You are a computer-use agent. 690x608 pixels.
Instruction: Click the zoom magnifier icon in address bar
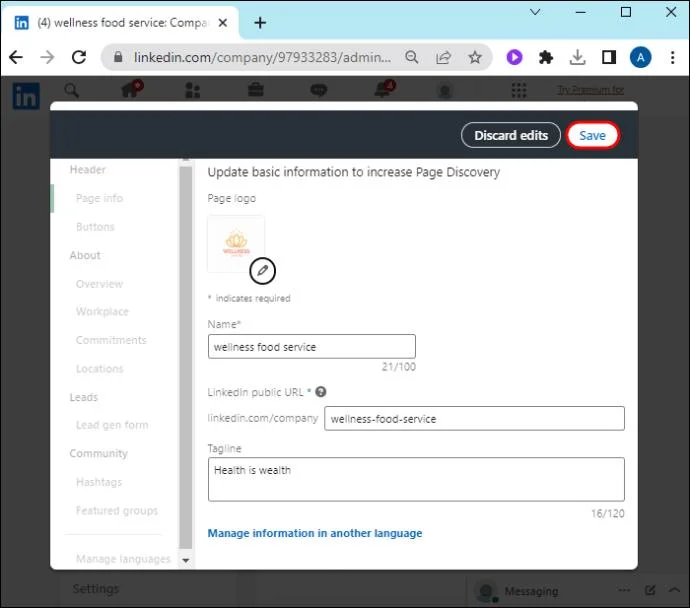tap(411, 57)
